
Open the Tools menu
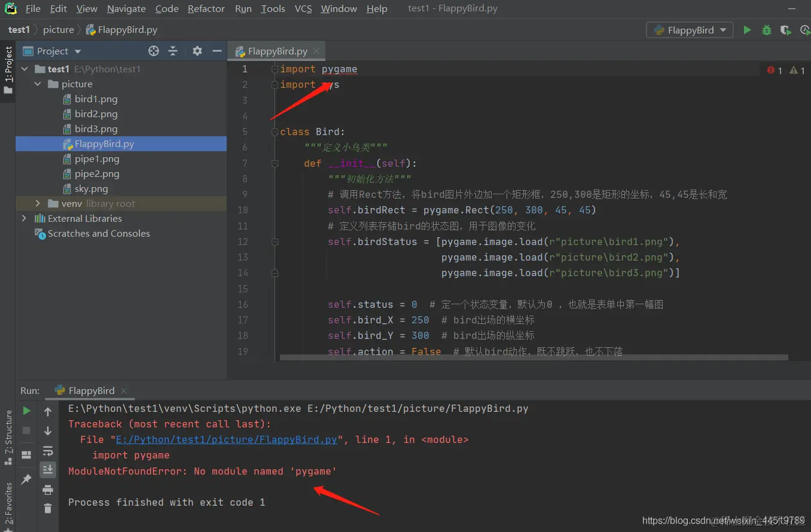[x=273, y=8]
